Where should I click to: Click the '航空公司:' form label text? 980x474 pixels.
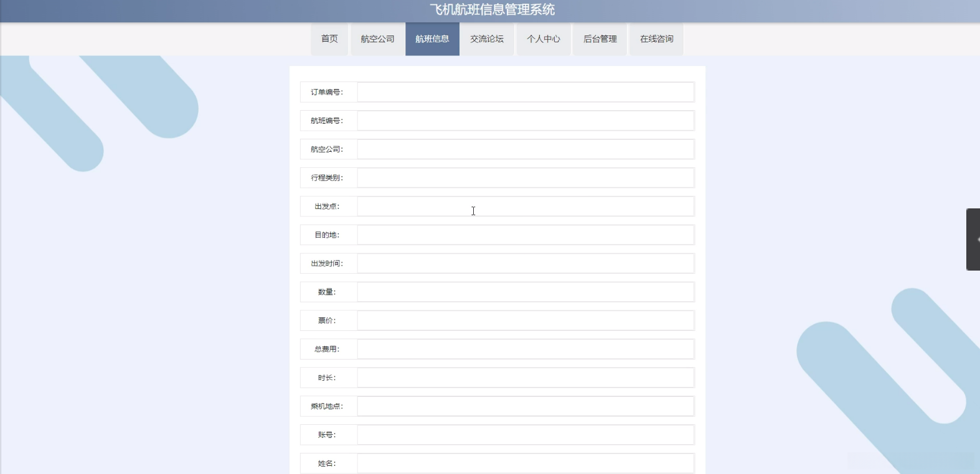pos(327,149)
